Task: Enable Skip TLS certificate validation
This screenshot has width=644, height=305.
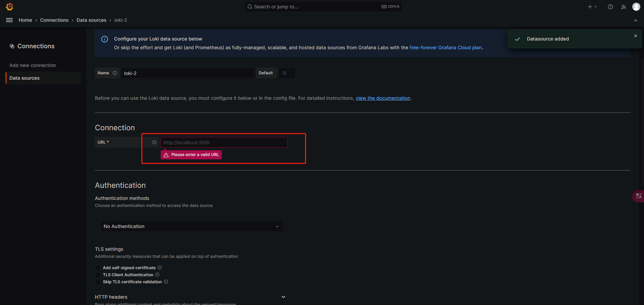Action: [98, 282]
